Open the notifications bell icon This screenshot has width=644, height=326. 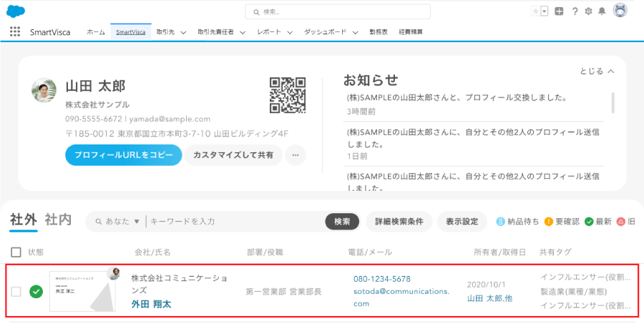(x=602, y=11)
